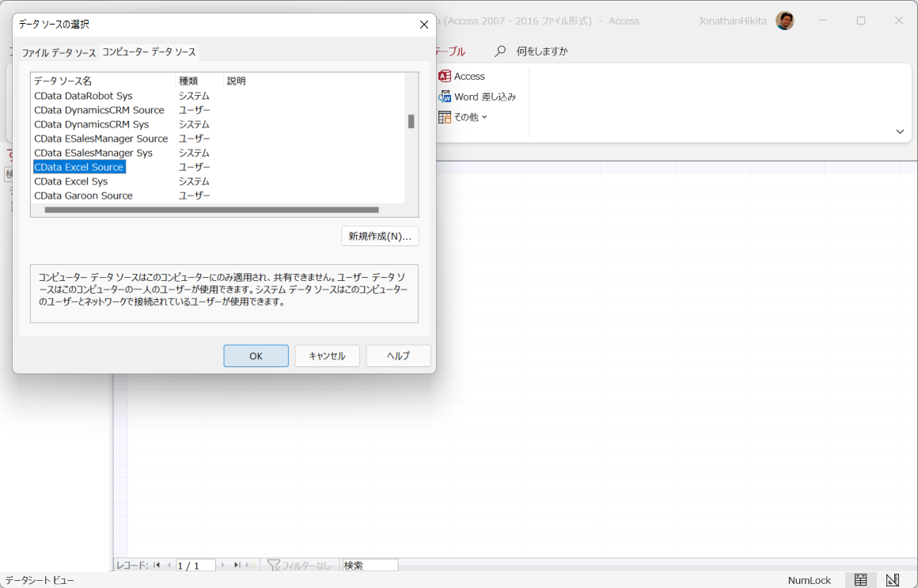
Task: Go to the first record navigation icon
Action: tap(158, 564)
